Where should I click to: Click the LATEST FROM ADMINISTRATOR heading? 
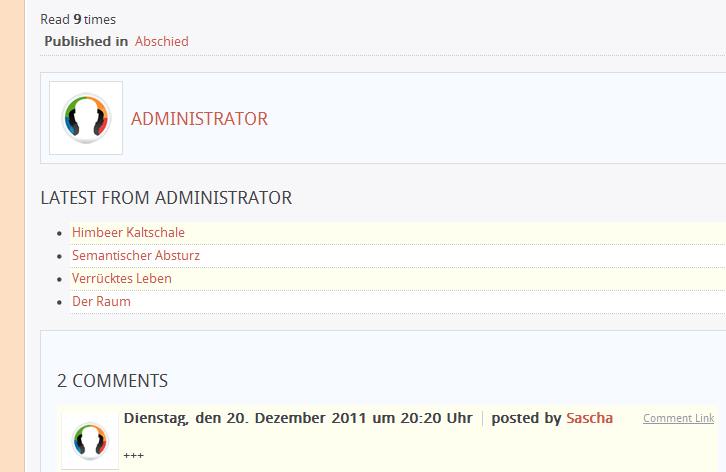point(166,198)
